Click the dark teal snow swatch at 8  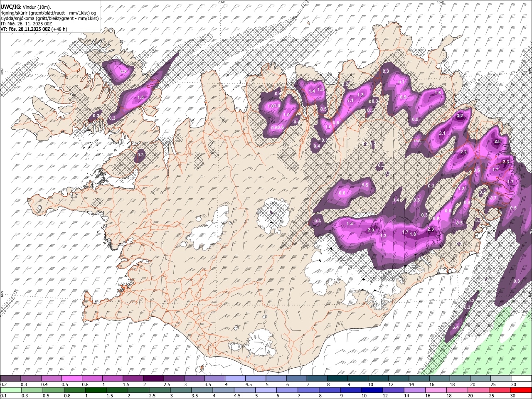337,378
